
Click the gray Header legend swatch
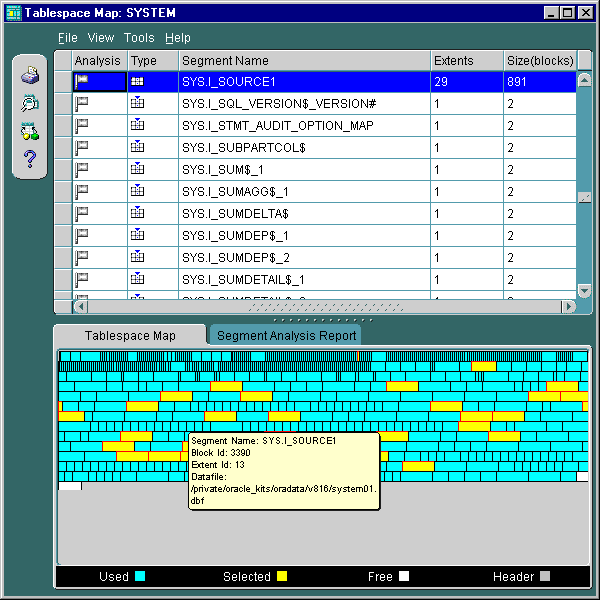(x=545, y=576)
